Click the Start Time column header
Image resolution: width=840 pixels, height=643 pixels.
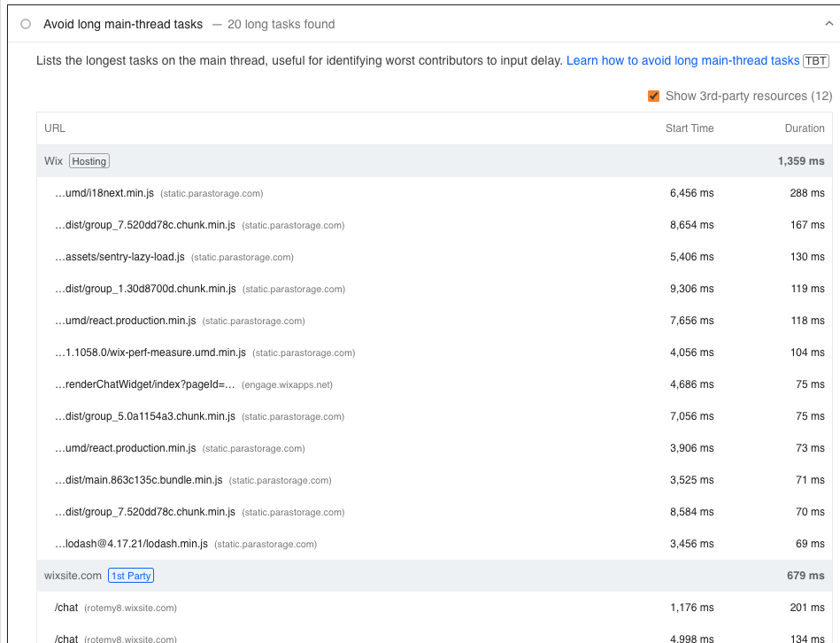click(x=689, y=128)
